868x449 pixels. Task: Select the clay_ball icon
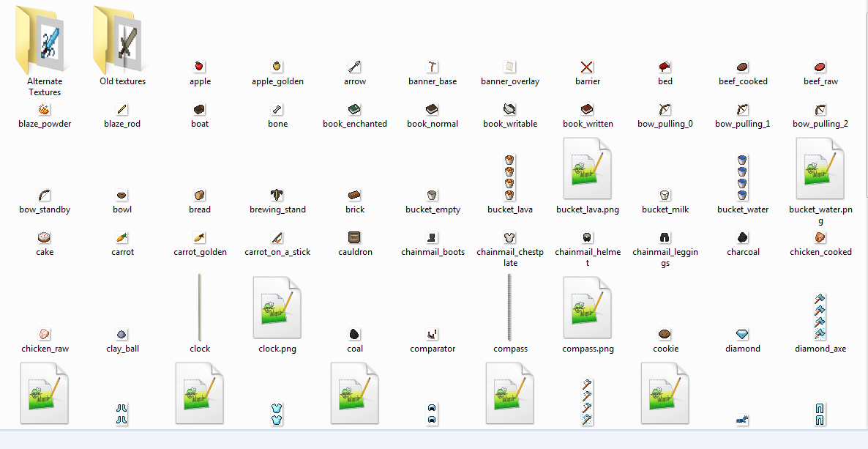click(x=121, y=334)
